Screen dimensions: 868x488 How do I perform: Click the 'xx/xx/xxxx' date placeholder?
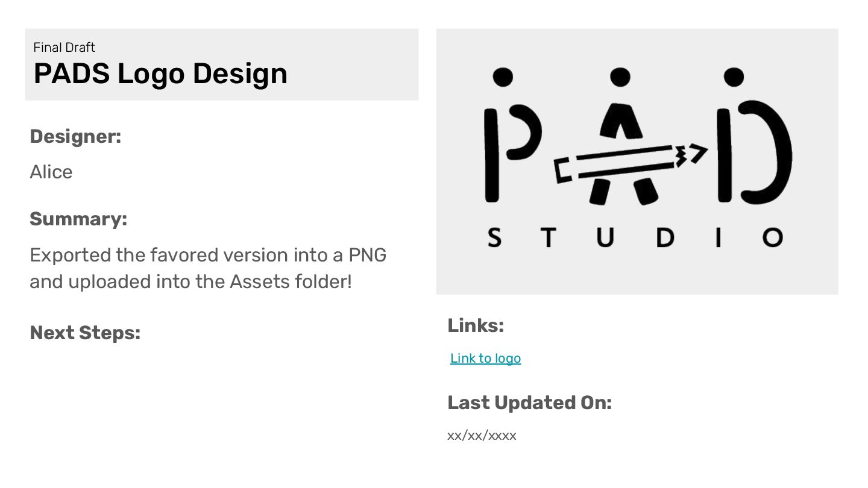tap(482, 436)
